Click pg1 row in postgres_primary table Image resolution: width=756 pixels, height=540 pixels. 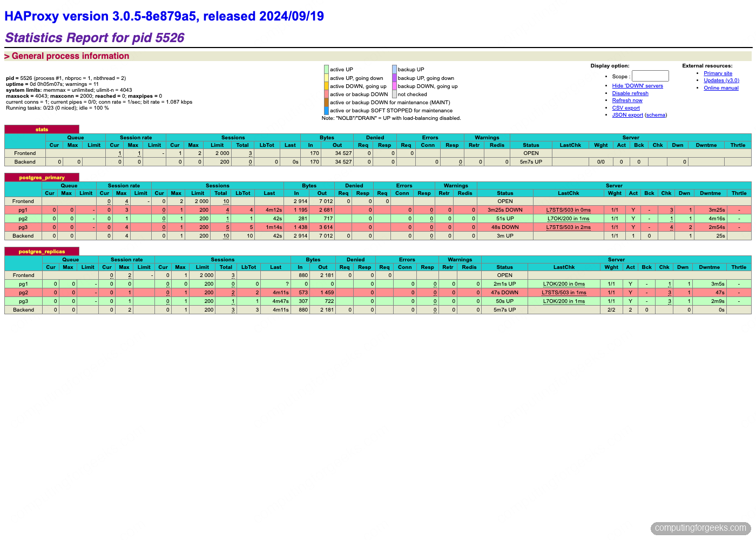(x=378, y=210)
